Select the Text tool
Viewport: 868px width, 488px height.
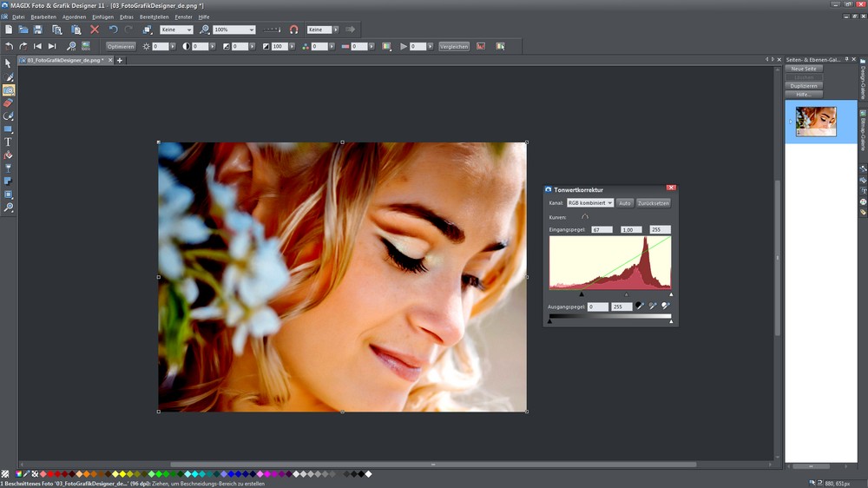8,142
